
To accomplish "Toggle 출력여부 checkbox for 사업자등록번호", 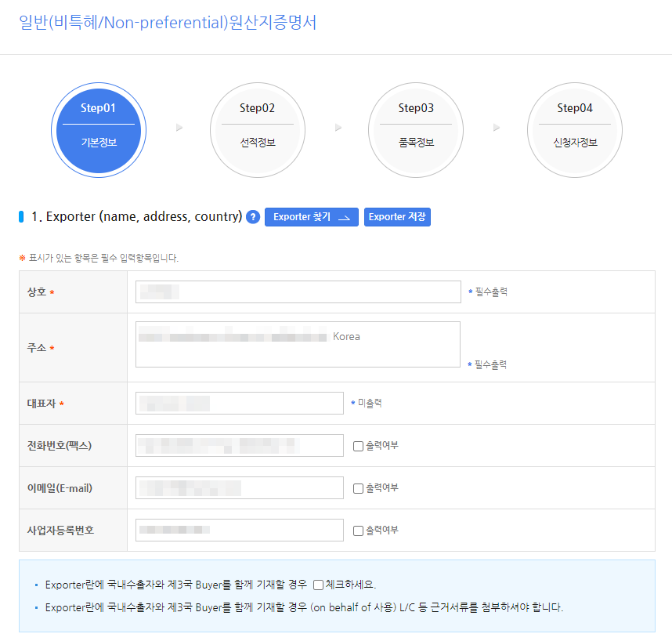I will tap(358, 531).
